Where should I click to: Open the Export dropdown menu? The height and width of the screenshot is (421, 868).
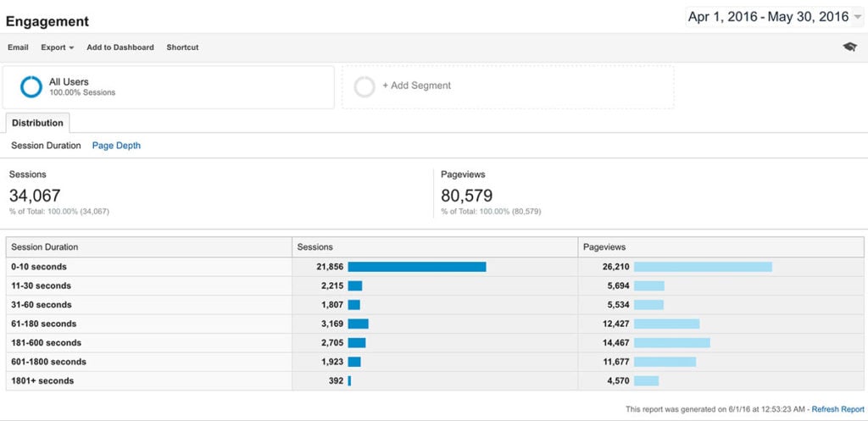57,47
